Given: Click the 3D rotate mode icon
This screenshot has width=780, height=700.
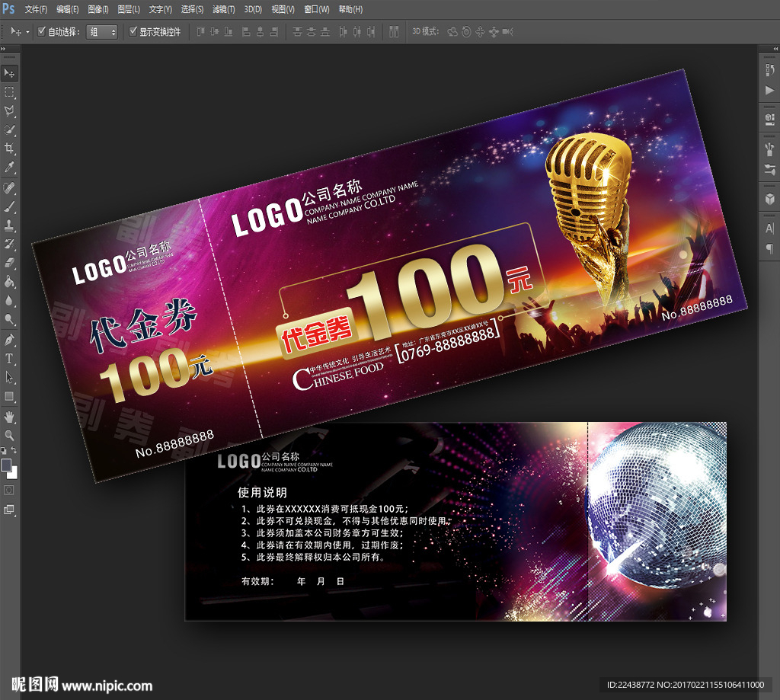Looking at the screenshot, I should tap(452, 32).
